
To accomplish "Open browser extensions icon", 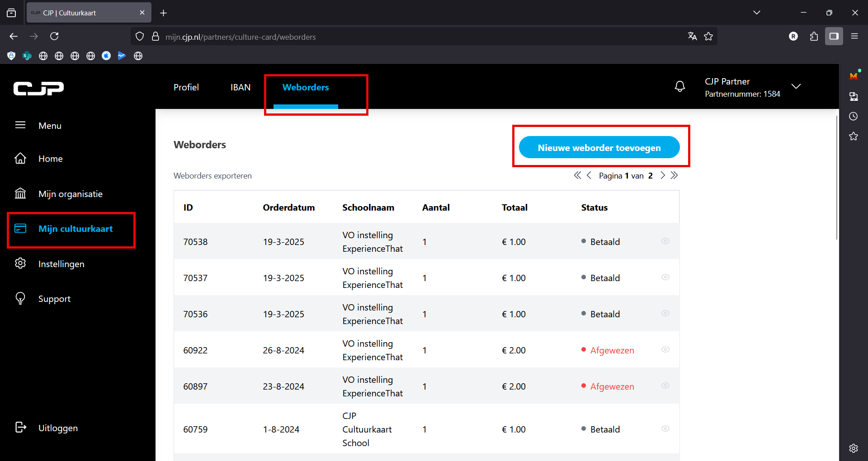I will click(x=814, y=36).
